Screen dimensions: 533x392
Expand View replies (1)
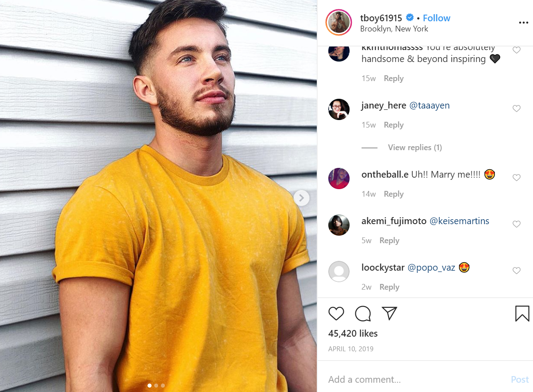[415, 147]
